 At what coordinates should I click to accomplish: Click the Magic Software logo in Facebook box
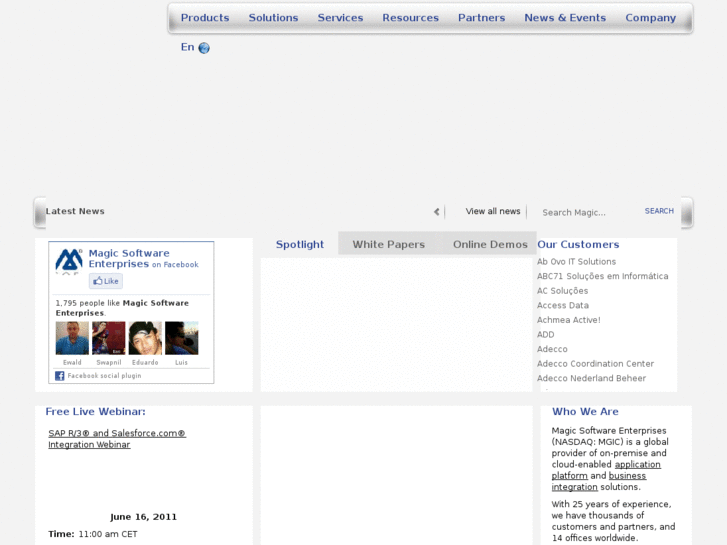tap(69, 260)
